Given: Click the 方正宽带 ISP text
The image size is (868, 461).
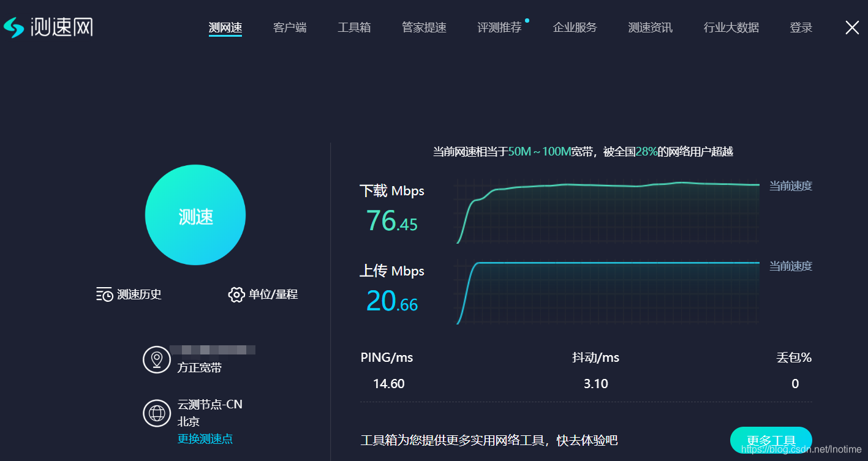Looking at the screenshot, I should [200, 368].
